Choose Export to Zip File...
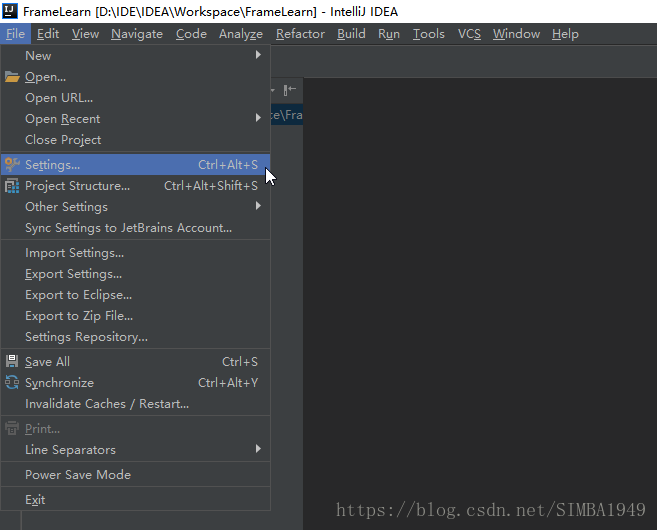This screenshot has height=530, width=657. [135, 315]
